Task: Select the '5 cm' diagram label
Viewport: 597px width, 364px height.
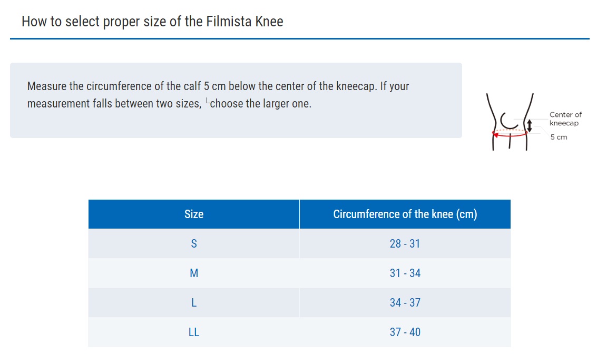Action: coord(559,137)
